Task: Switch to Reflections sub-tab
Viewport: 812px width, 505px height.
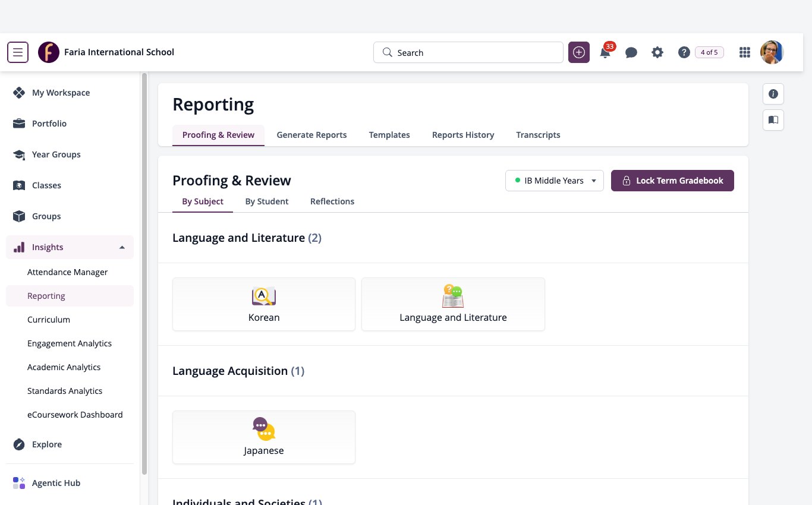Action: [332, 201]
